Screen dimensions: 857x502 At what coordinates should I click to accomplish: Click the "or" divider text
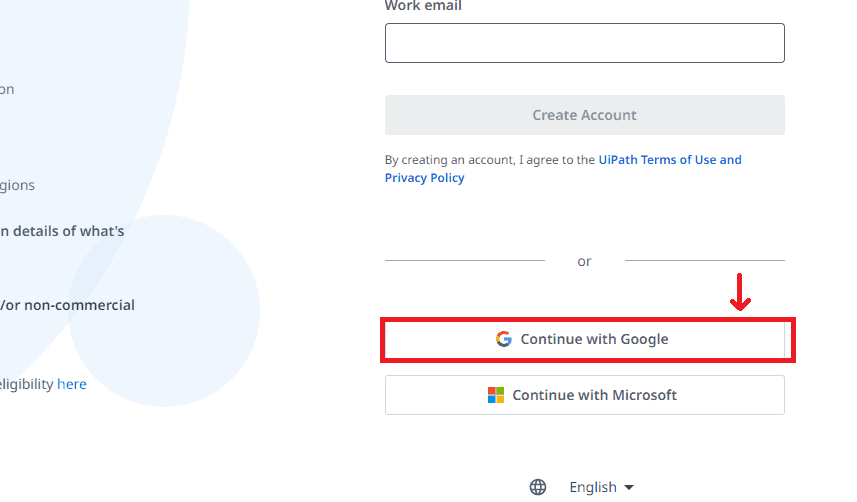(x=584, y=261)
